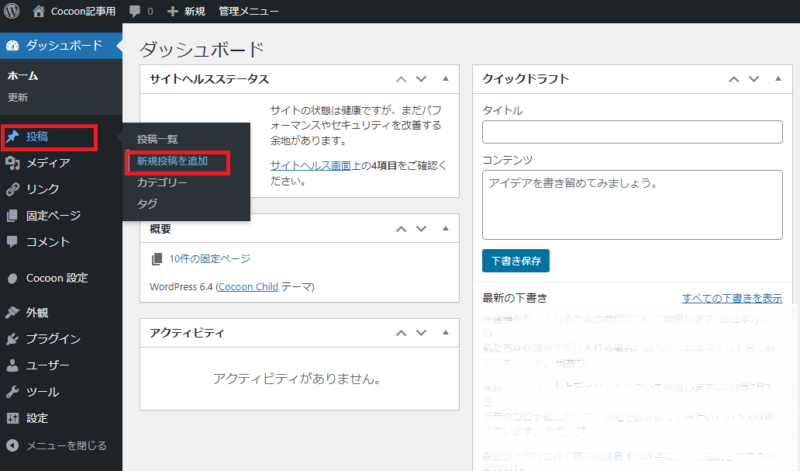Open the 10件の固定ページ link
800x471 pixels.
pos(209,259)
